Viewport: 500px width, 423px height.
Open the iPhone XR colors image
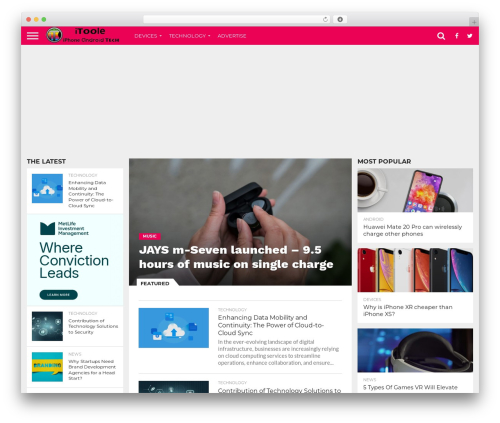point(415,270)
